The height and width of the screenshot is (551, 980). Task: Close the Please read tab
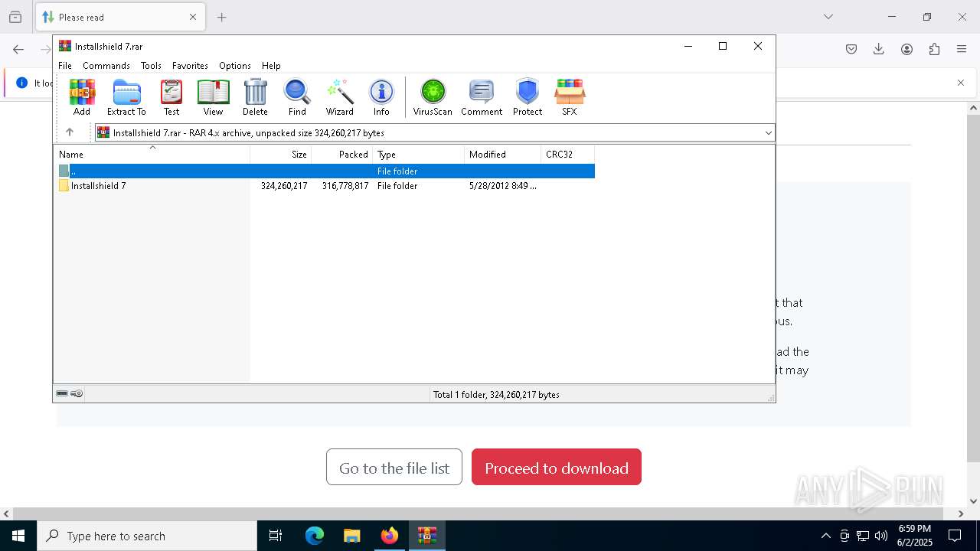pyautogui.click(x=193, y=17)
